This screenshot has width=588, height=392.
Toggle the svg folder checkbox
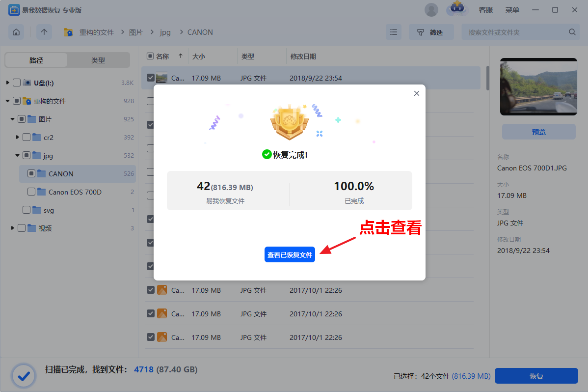(x=27, y=210)
